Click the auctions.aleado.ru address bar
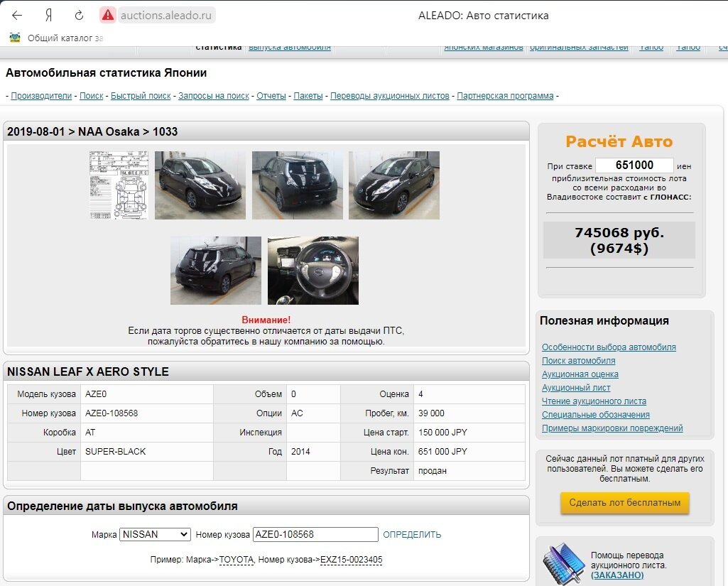Viewport: 728px width, 586px height. point(165,16)
